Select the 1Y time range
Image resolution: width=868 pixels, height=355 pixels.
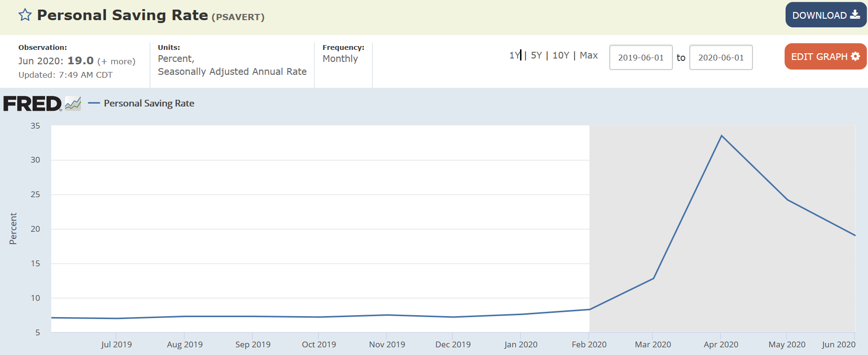514,55
